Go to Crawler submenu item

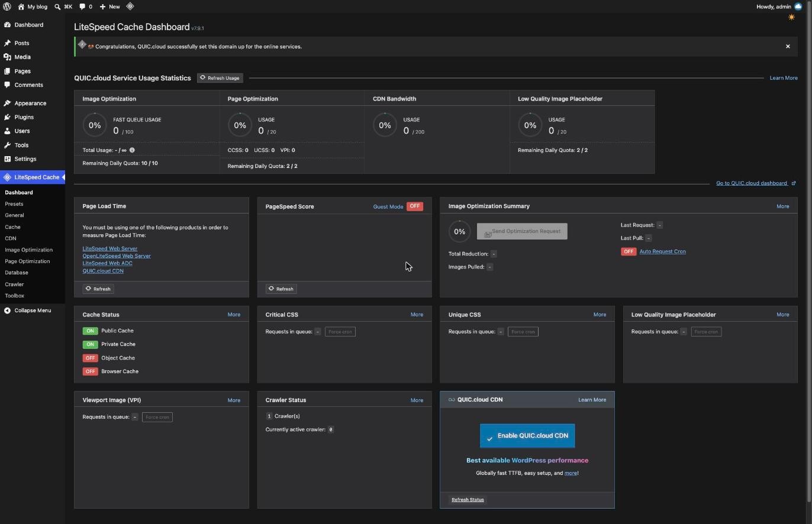(x=14, y=284)
